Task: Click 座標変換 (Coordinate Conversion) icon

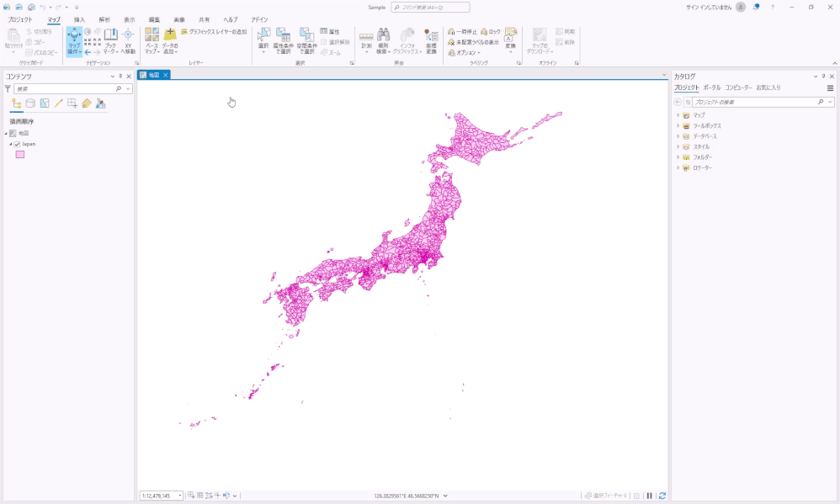Action: coord(431,40)
